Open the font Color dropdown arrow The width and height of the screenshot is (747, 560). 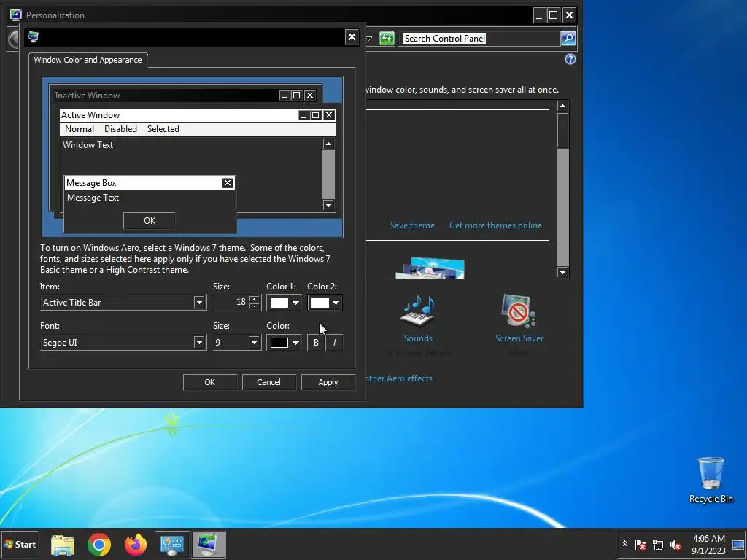coord(295,343)
